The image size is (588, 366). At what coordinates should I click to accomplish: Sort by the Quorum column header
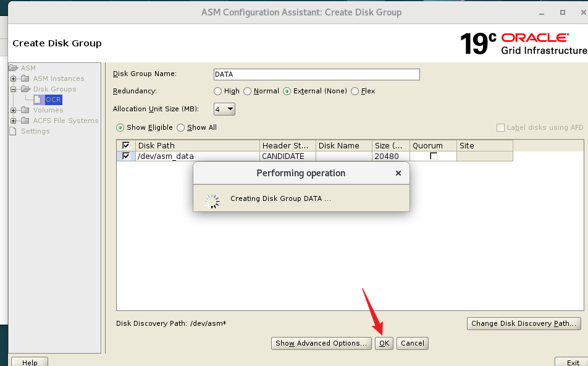(433, 146)
